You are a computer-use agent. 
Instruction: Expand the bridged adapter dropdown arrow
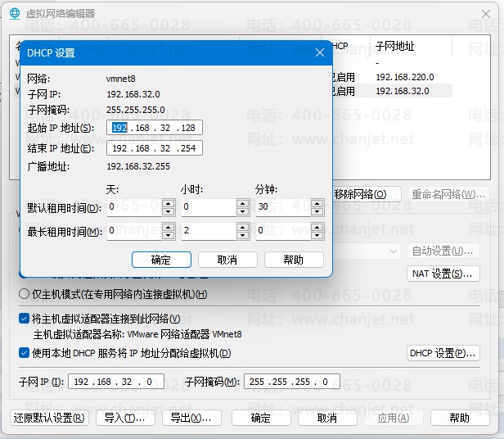[394, 251]
